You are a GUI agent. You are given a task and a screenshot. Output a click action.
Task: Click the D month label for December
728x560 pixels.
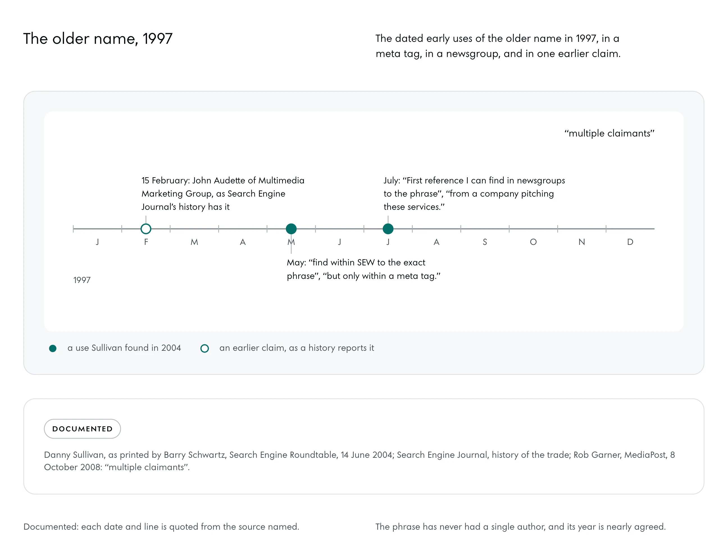click(630, 242)
